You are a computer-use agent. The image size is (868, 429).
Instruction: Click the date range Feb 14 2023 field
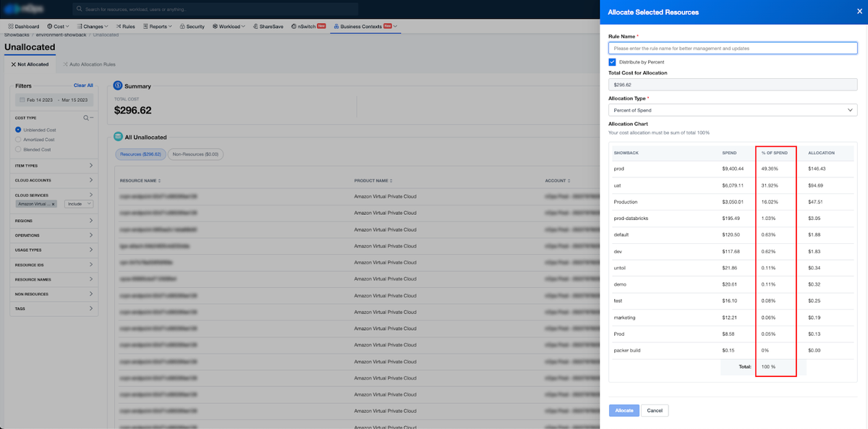click(x=54, y=100)
